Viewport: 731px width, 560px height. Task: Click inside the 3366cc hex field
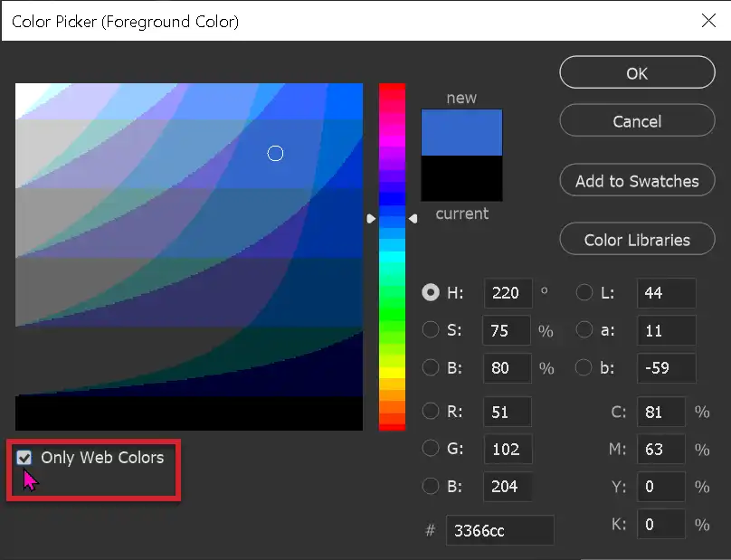coord(499,530)
